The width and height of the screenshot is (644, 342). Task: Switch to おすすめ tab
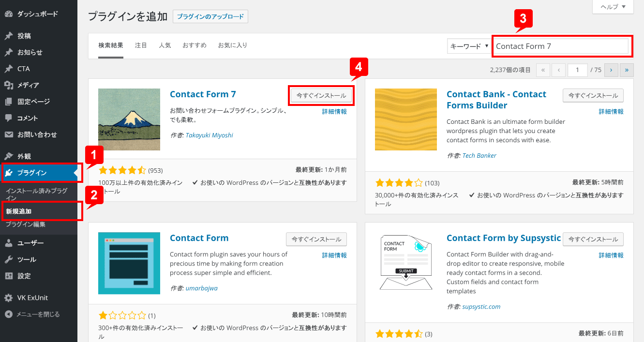click(x=195, y=45)
